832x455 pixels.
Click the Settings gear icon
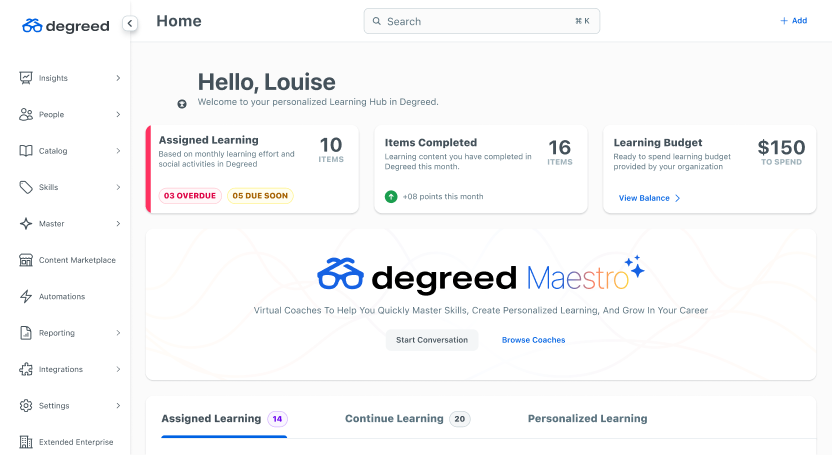coord(25,406)
